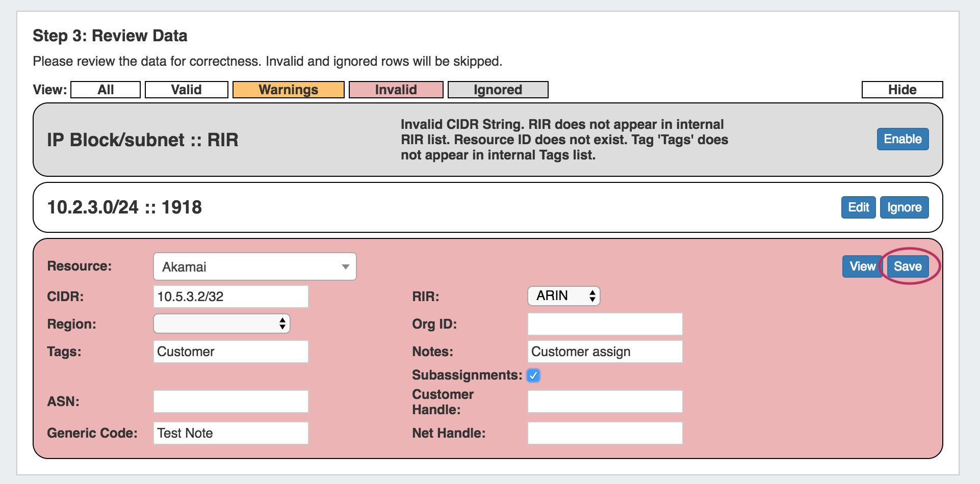Show All rows in the view filter
This screenshot has width=980, height=484.
click(106, 90)
